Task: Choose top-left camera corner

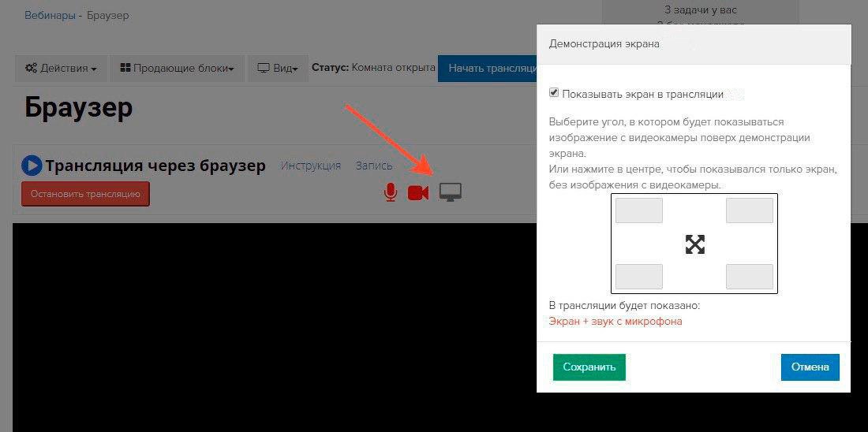Action: pyautogui.click(x=639, y=210)
